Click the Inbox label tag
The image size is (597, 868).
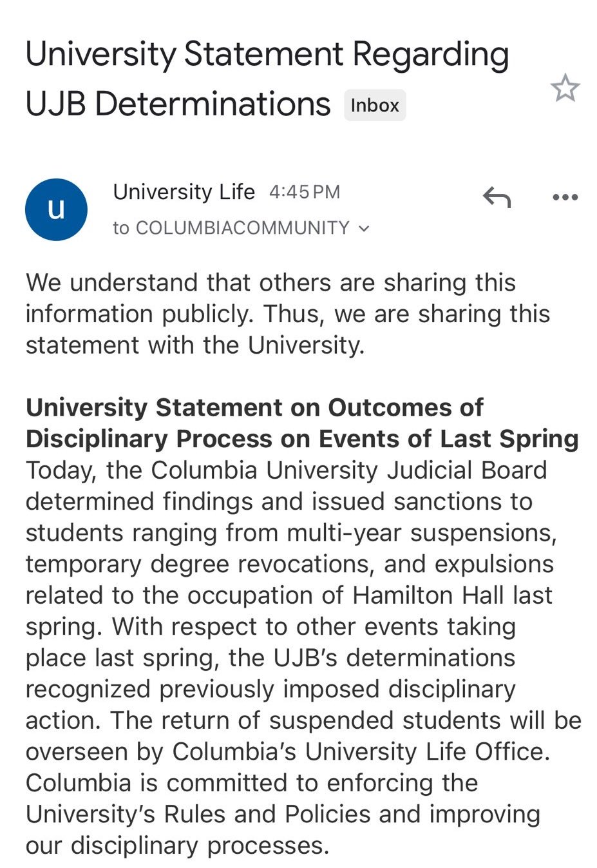(375, 105)
